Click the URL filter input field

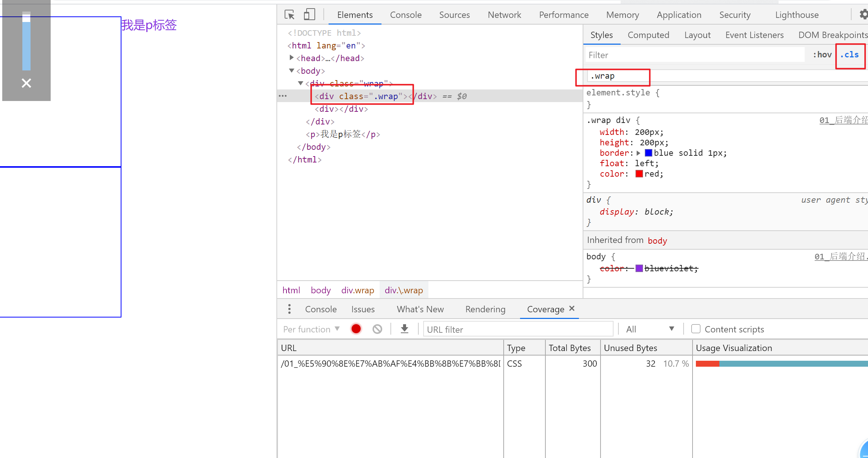coord(518,329)
